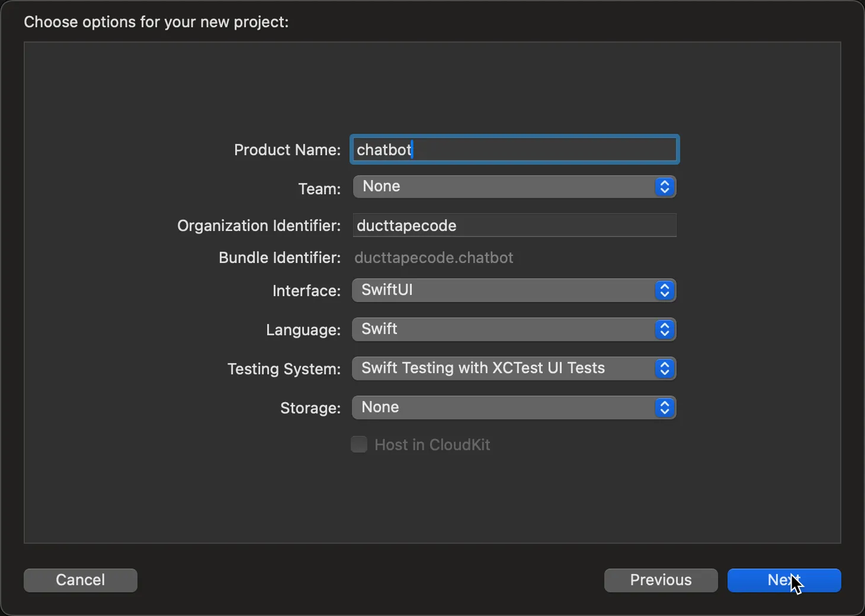Open the Language dropdown set to Swift
865x616 pixels.
(x=504, y=330)
